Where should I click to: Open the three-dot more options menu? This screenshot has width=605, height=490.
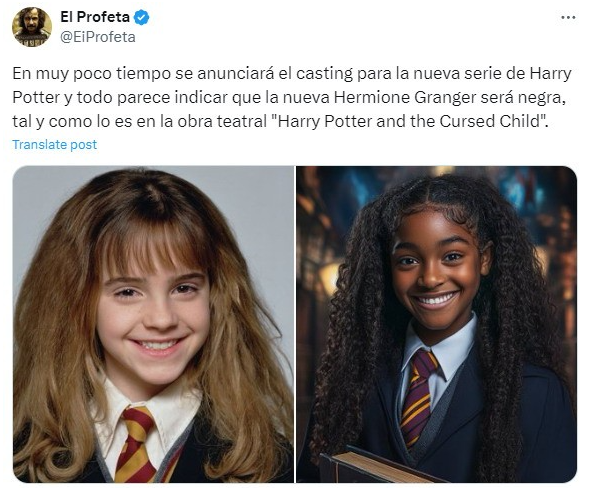[568, 18]
